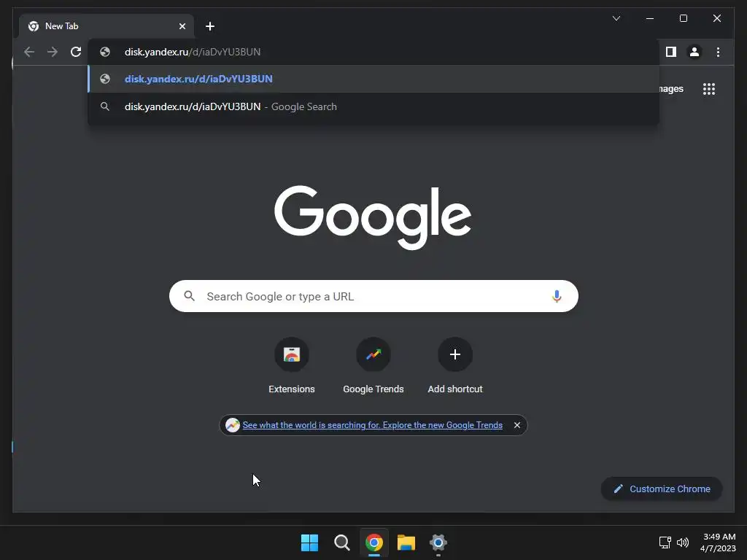Open the Windows Start menu
747x560 pixels.
[x=309, y=542]
